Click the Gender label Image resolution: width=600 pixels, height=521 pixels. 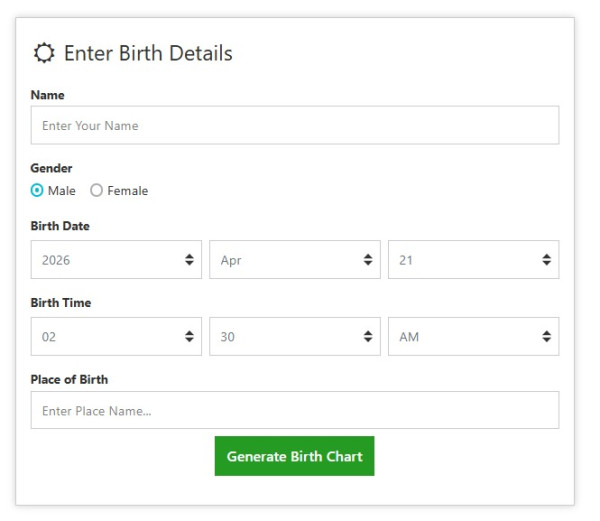[51, 169]
